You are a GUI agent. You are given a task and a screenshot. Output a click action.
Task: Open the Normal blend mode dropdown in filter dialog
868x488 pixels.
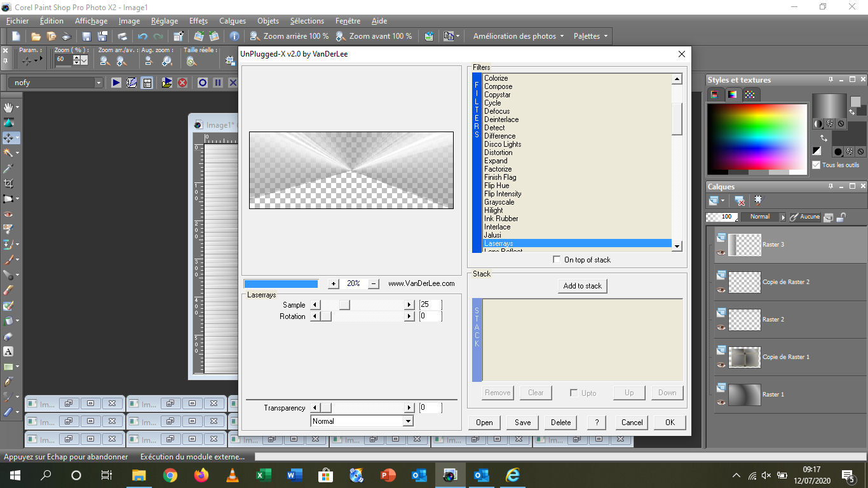tap(408, 421)
